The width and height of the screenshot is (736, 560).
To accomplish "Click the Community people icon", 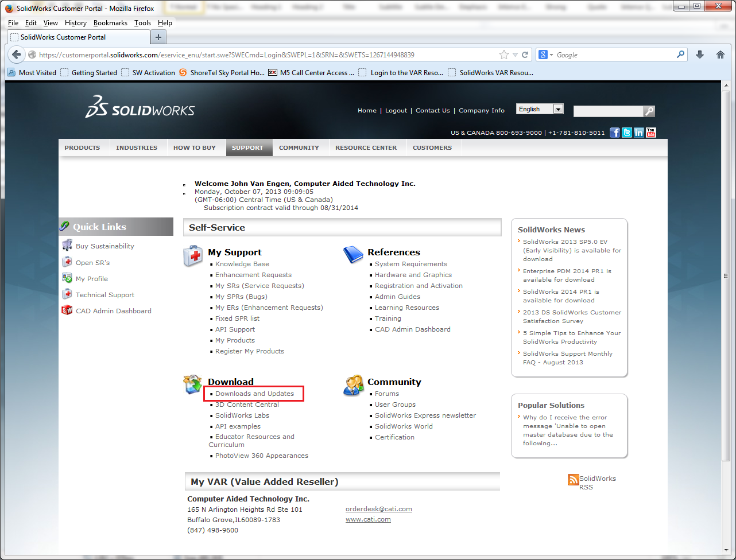I will [353, 385].
